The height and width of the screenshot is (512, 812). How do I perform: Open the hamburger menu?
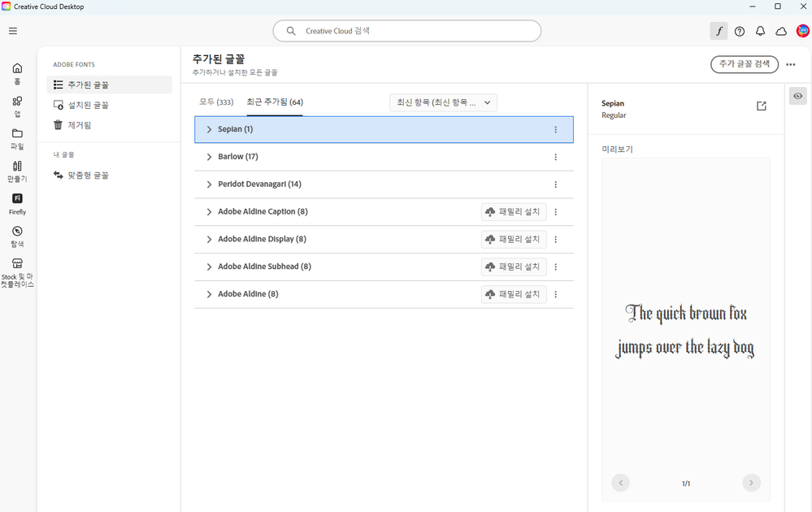13,31
